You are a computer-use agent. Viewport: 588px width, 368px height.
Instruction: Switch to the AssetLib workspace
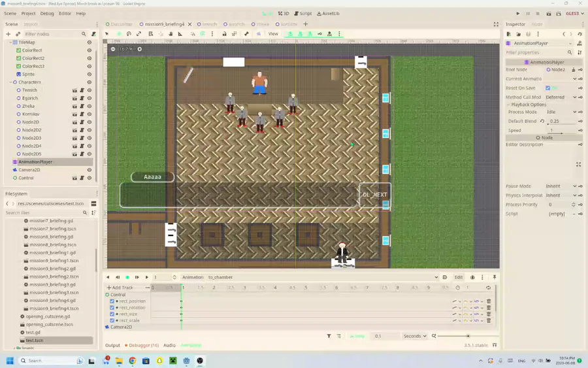[x=328, y=14]
